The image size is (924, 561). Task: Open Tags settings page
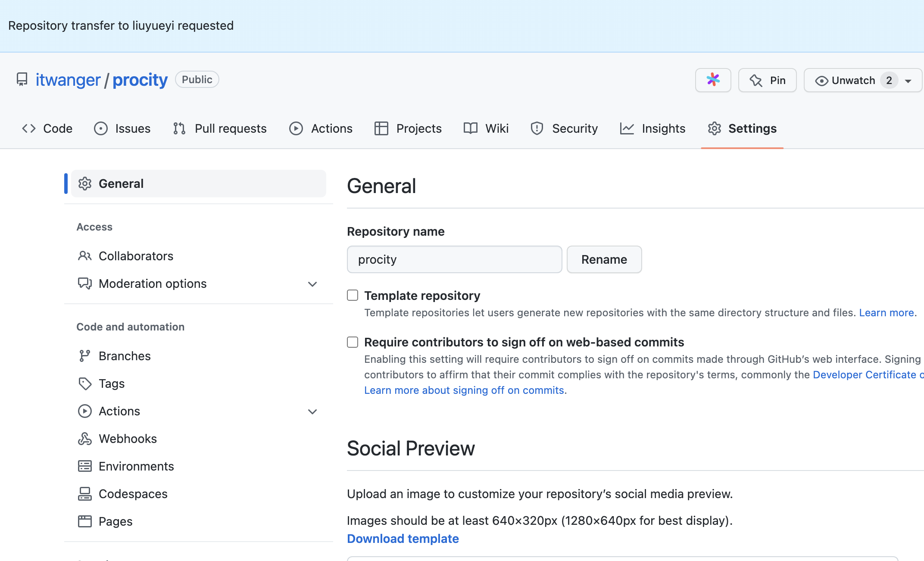tap(199, 383)
